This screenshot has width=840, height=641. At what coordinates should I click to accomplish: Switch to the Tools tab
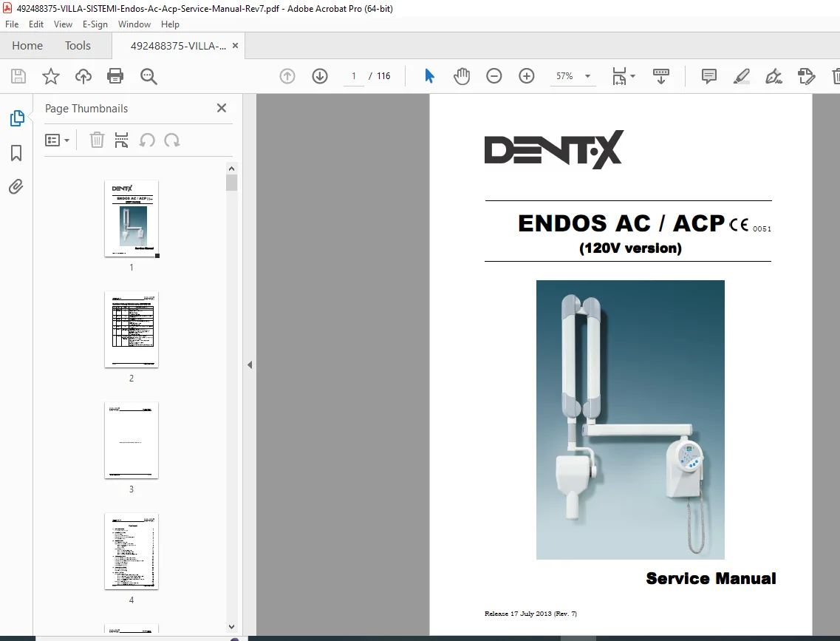point(78,46)
